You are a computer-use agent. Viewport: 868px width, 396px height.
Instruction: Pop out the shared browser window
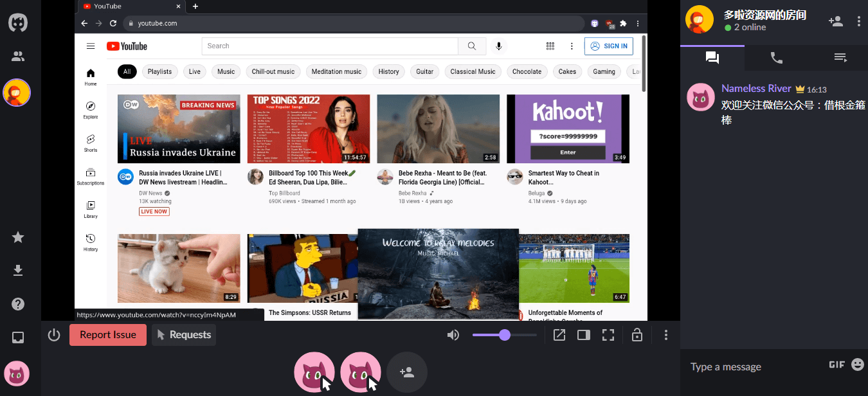pyautogui.click(x=559, y=335)
